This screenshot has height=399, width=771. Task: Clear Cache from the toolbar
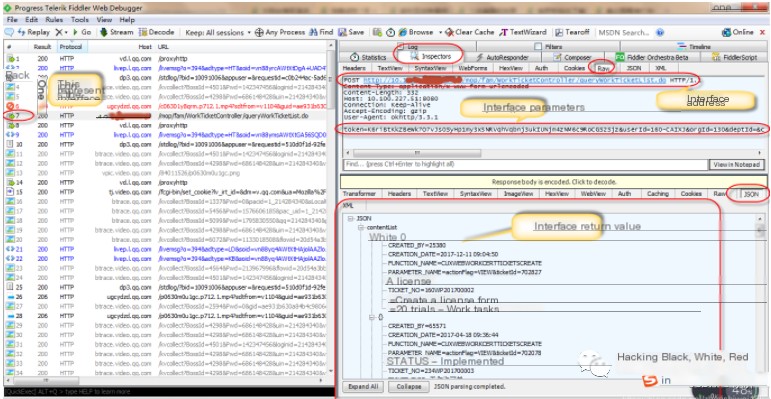[x=470, y=32]
